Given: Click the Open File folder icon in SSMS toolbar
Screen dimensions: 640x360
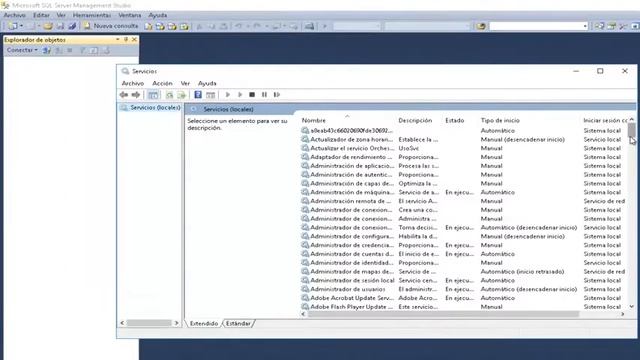Looking at the screenshot, I should point(48,26).
